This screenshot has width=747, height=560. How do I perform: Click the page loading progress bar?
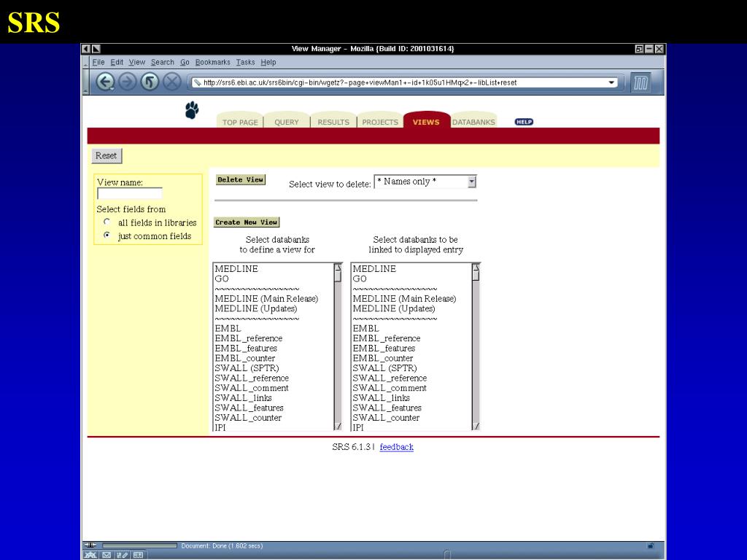click(139, 545)
